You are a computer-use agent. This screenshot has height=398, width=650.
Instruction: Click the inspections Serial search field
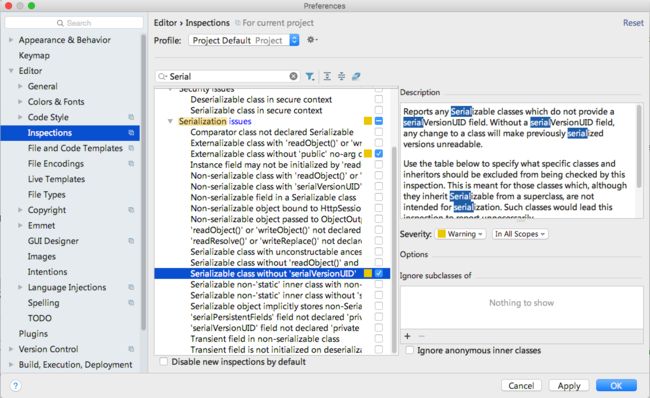(x=228, y=76)
